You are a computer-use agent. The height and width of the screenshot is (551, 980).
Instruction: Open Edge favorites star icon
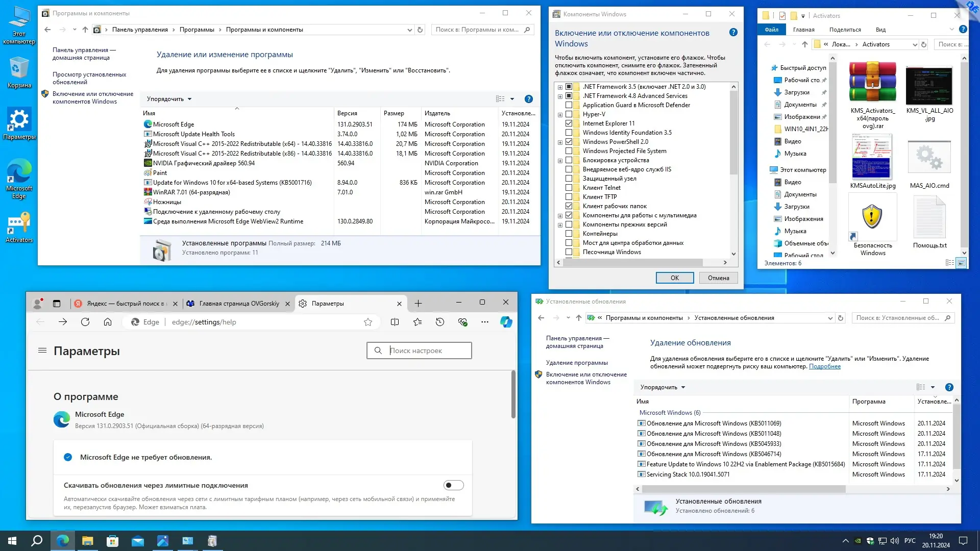pyautogui.click(x=418, y=322)
